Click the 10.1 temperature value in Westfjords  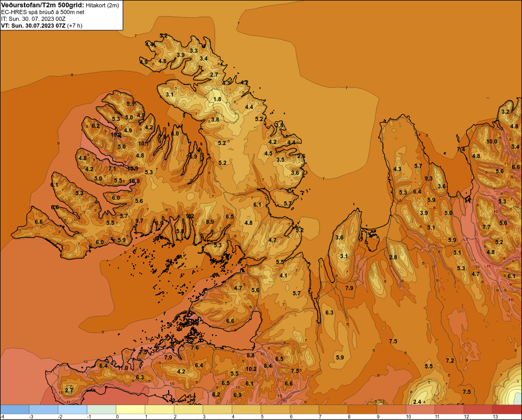[x=144, y=144]
